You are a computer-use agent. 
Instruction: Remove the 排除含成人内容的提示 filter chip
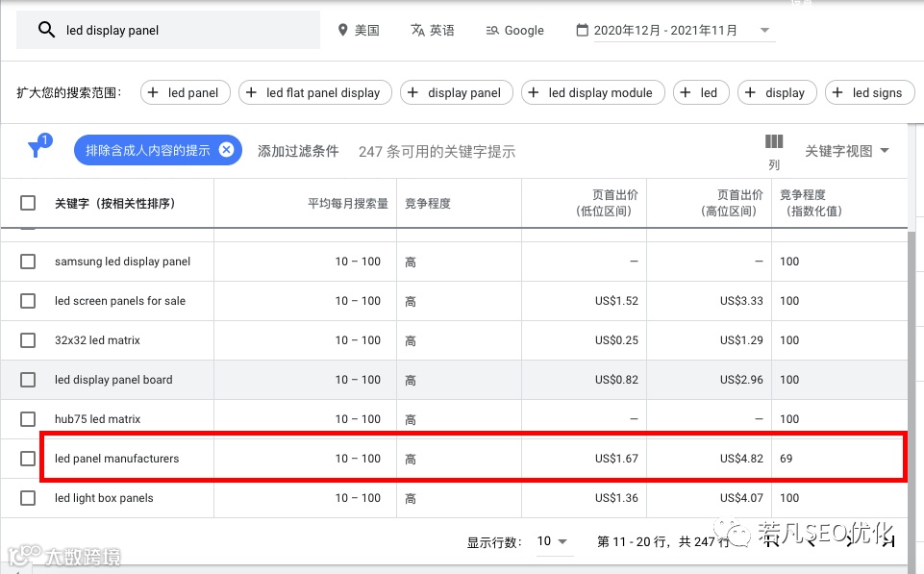pos(226,150)
